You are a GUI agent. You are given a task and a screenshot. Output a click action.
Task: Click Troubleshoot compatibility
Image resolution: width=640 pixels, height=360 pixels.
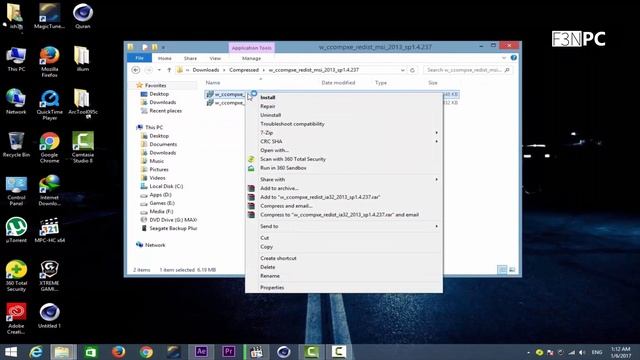(292, 124)
